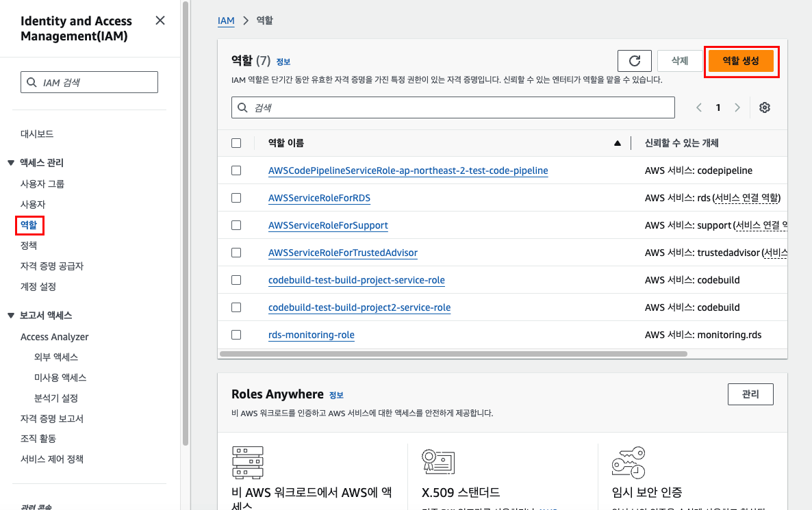Go to previous page of roles
The image size is (812, 510).
(x=699, y=107)
